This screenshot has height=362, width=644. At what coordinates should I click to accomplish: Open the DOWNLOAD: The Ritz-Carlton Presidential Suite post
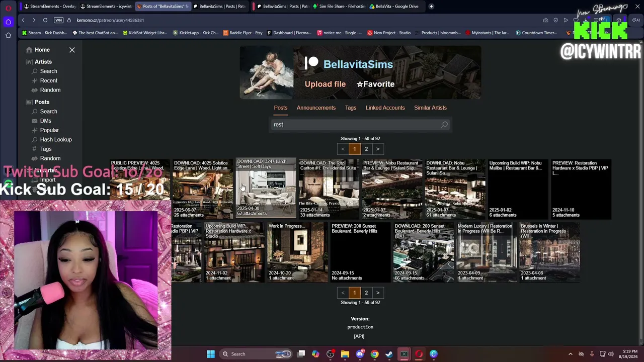point(329,189)
